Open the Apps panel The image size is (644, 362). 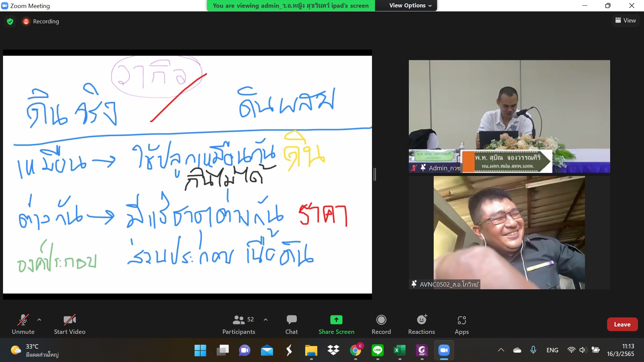pos(462,324)
